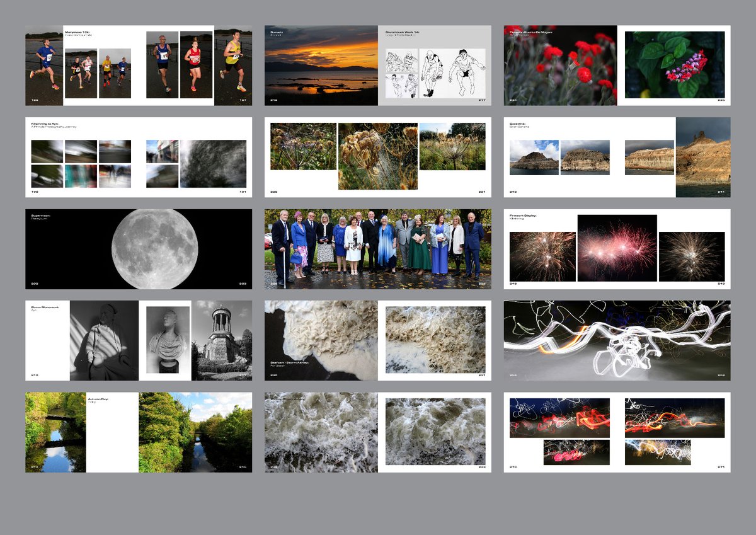Select the top-left red light-trails photo
The image size is (756, 535).
pyautogui.click(x=559, y=418)
